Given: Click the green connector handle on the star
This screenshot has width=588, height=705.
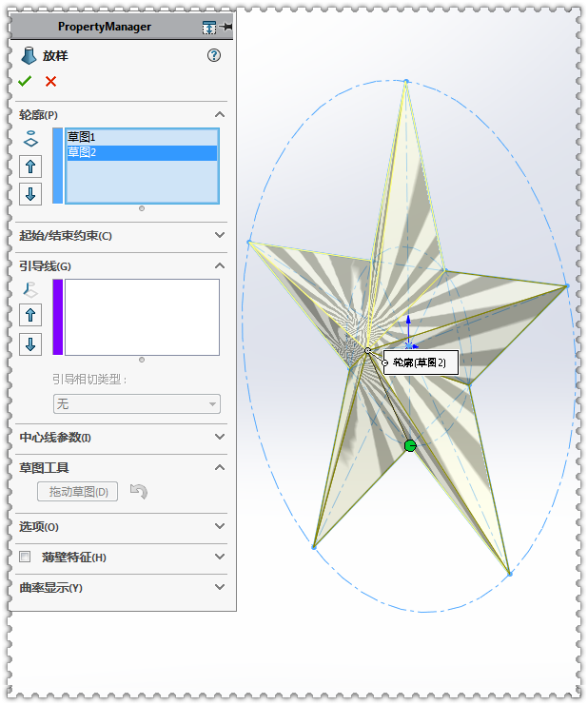Looking at the screenshot, I should [x=410, y=445].
